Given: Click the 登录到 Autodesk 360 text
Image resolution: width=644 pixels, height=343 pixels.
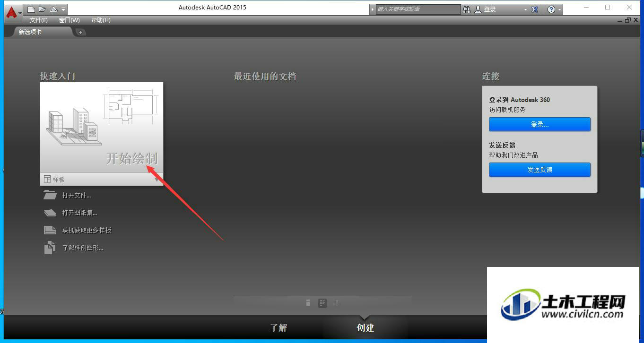Looking at the screenshot, I should (519, 100).
